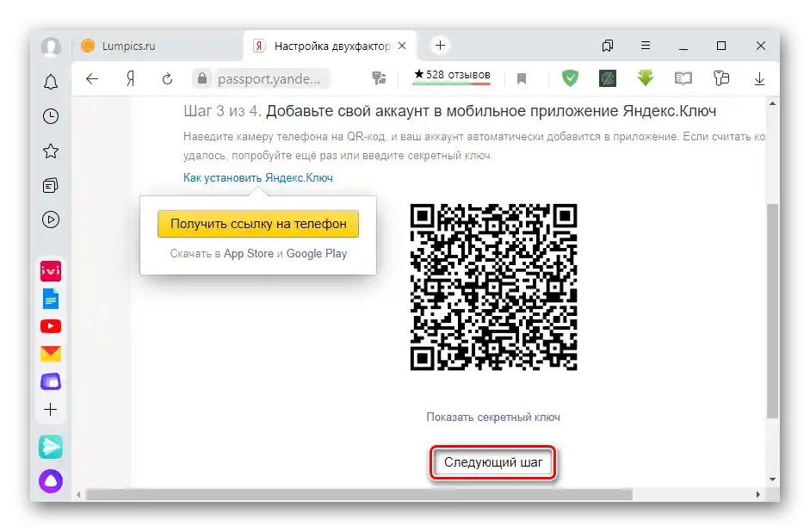This screenshot has width=810, height=532.
Task: Launch ivi app from sidebar
Action: [x=51, y=270]
